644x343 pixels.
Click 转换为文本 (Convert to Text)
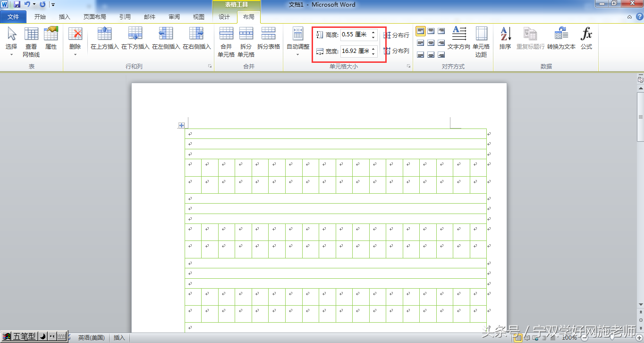[561, 38]
